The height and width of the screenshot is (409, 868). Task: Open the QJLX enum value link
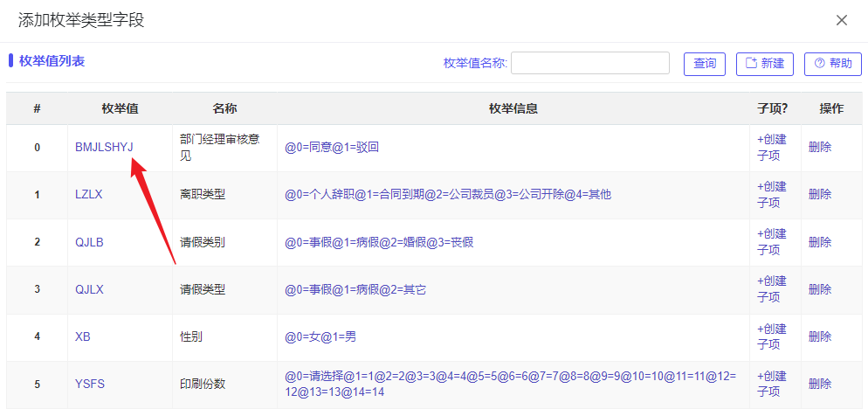(89, 289)
